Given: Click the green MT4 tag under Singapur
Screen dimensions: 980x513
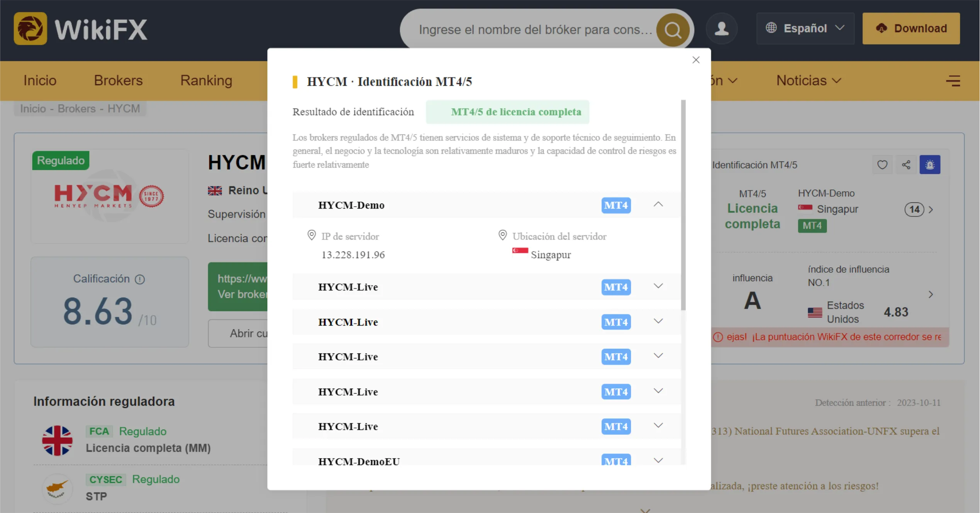Looking at the screenshot, I should [812, 226].
